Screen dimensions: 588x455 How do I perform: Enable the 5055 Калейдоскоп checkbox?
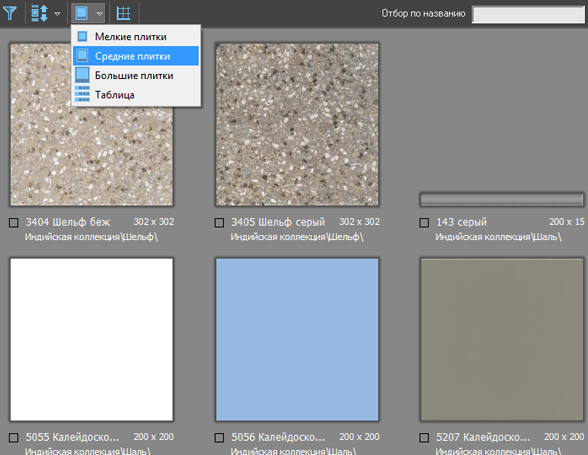click(x=14, y=438)
